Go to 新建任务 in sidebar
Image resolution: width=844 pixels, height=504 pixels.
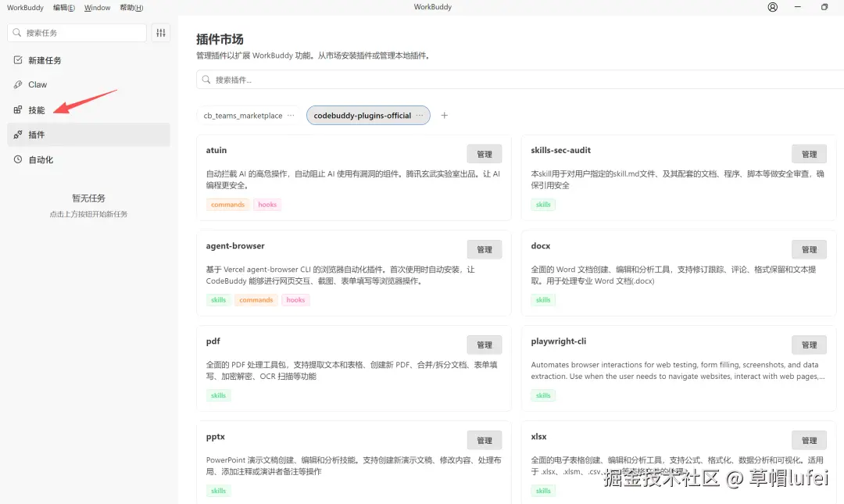pos(89,60)
